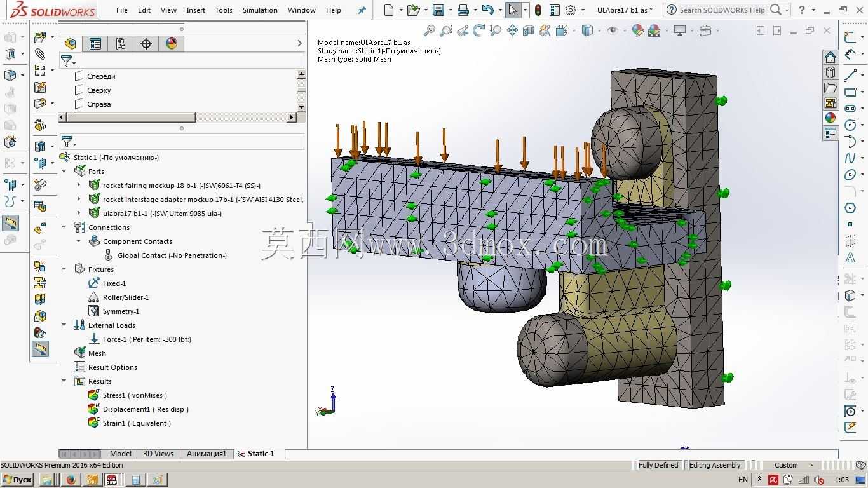
Task: Click the EN language indicator in tray
Action: click(x=743, y=480)
